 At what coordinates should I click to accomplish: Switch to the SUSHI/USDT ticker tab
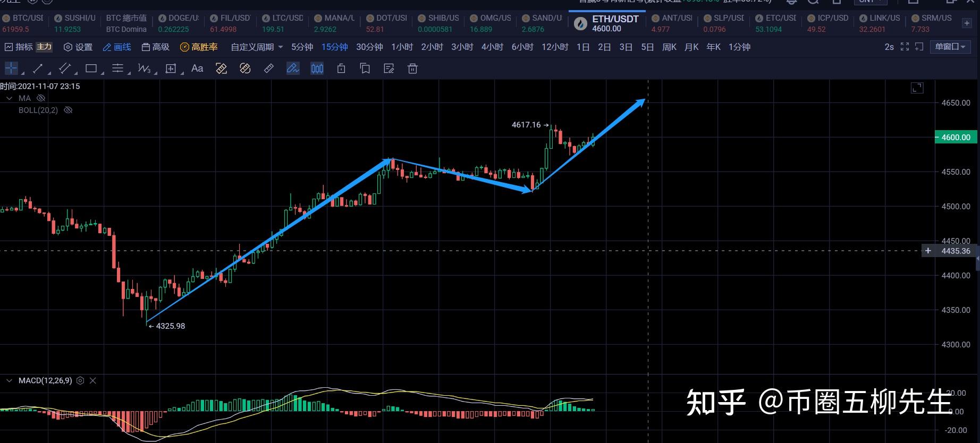point(75,23)
